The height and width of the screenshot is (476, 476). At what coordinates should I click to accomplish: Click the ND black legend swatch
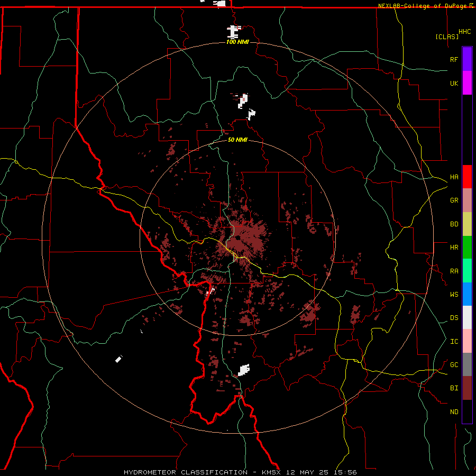(x=467, y=411)
